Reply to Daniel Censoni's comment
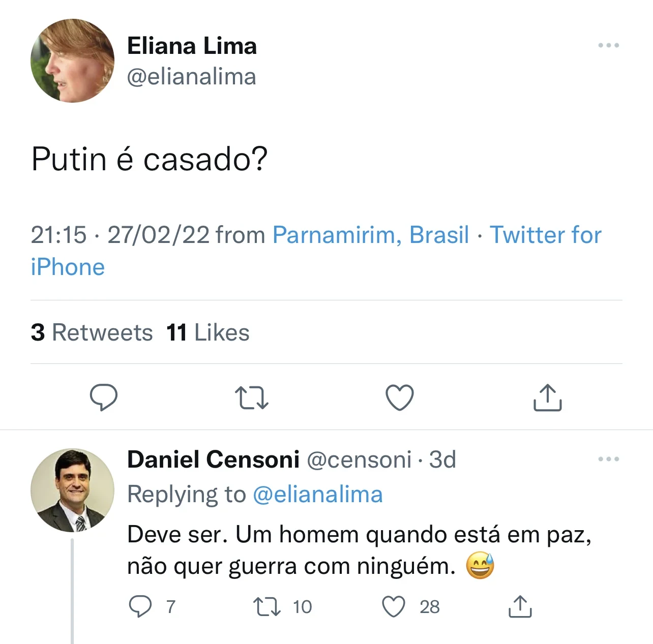The width and height of the screenshot is (653, 644). coord(141,606)
